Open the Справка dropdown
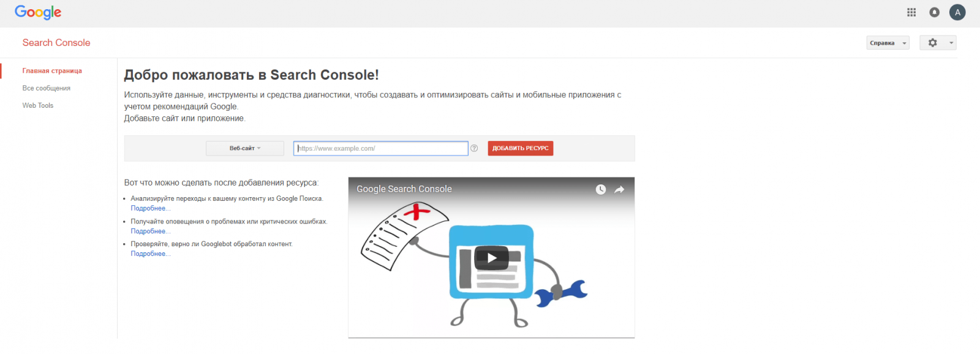 [888, 43]
